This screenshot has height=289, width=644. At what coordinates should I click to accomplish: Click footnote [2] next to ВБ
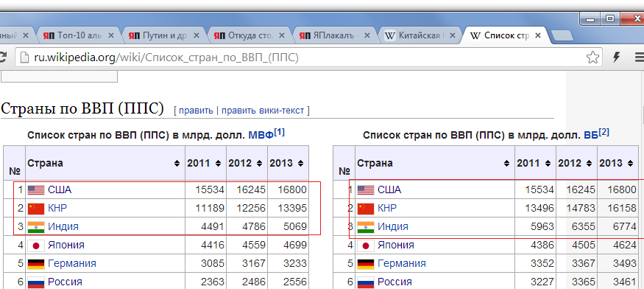(604, 133)
